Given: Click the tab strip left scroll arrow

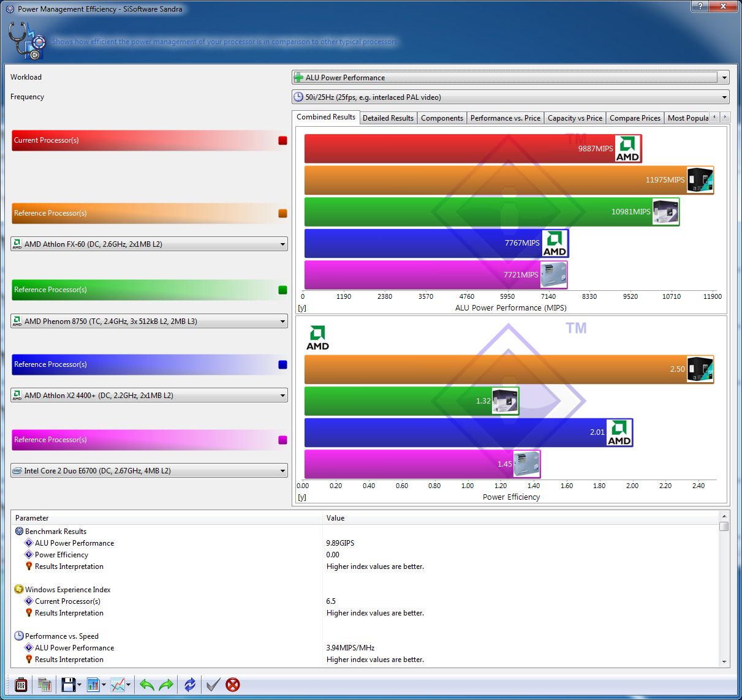Looking at the screenshot, I should pos(714,117).
